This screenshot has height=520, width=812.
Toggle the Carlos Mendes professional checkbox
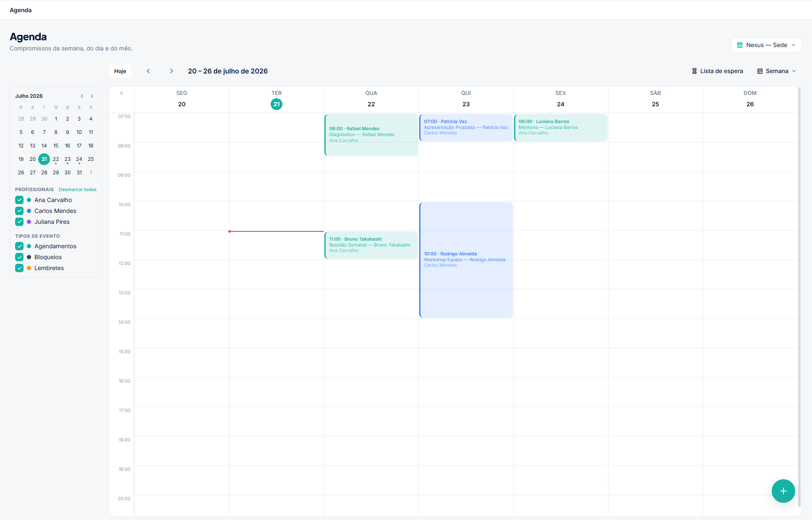click(19, 211)
